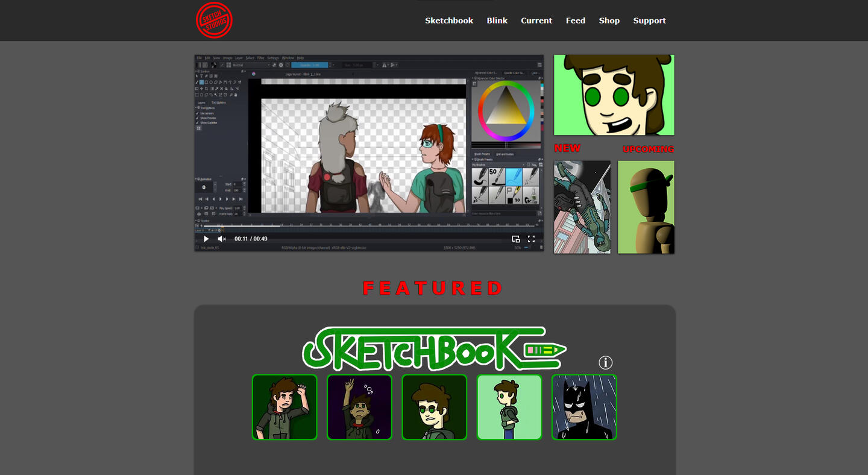Select the side-profile character on light green
Image resolution: width=868 pixels, height=475 pixels.
(509, 407)
